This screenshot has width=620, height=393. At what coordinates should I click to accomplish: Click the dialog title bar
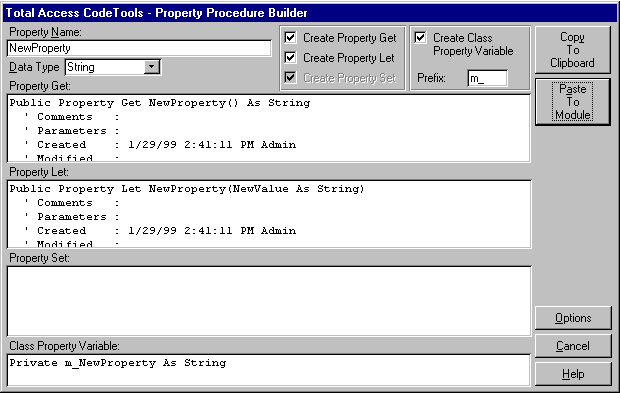coord(310,13)
